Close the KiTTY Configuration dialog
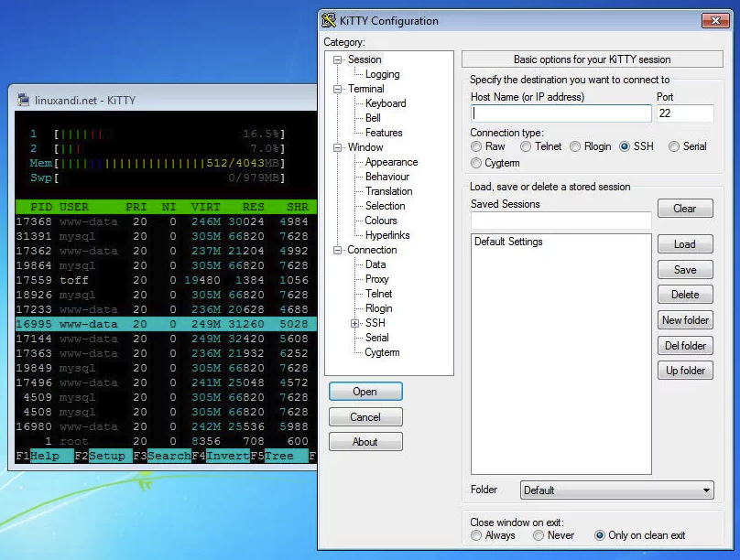The width and height of the screenshot is (740, 560). 715,21
